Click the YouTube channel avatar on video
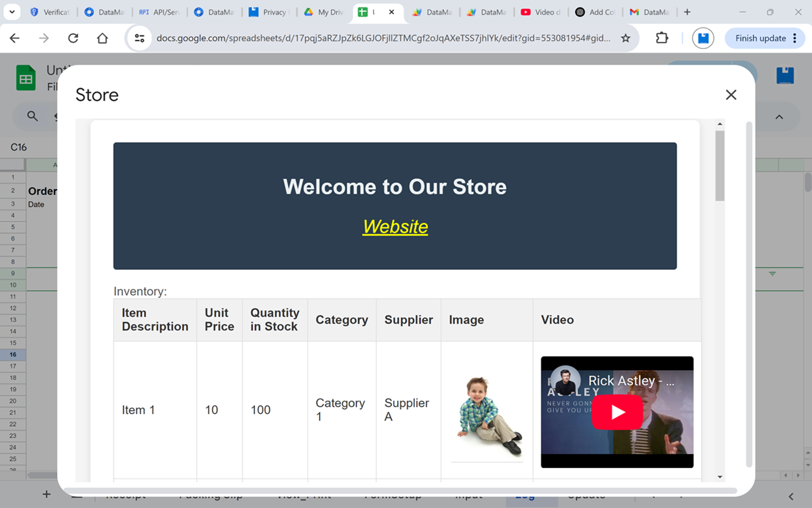The width and height of the screenshot is (812, 508). [565, 381]
